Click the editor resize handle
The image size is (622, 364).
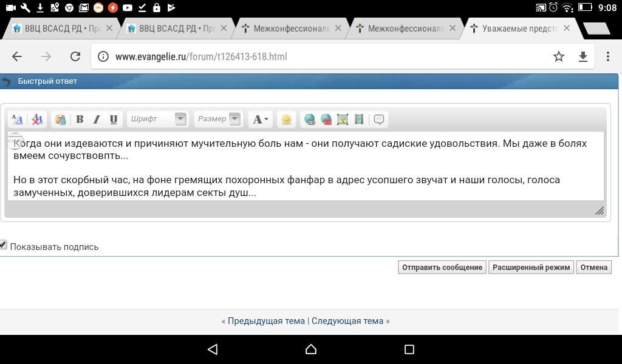(599, 211)
